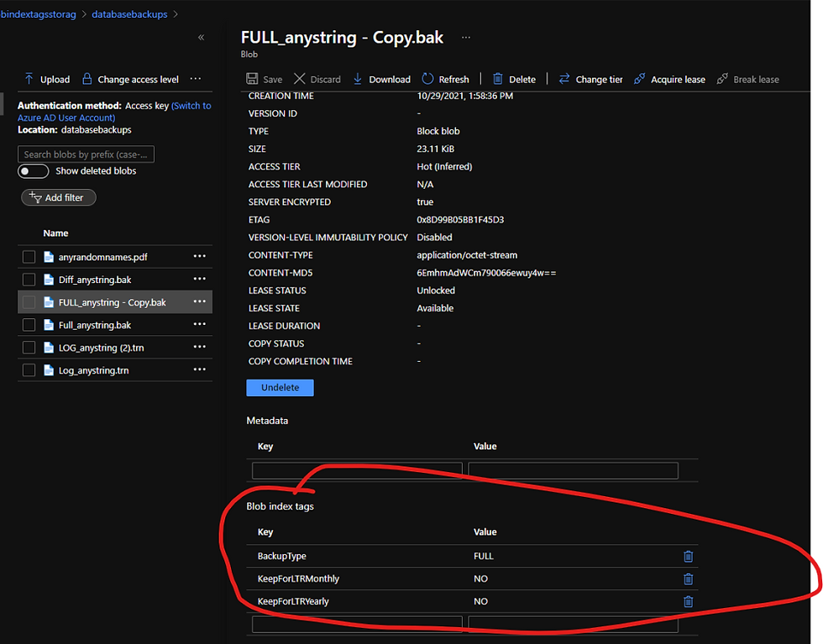Viewport: 823px width, 644px height.
Task: Collapse the blob list pane with the chevrons
Action: (x=201, y=37)
